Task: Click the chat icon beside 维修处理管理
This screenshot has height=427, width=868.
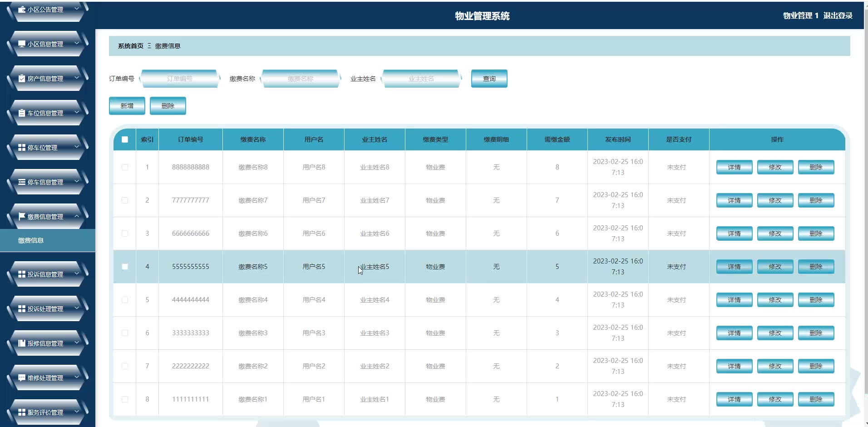Action: click(x=22, y=378)
